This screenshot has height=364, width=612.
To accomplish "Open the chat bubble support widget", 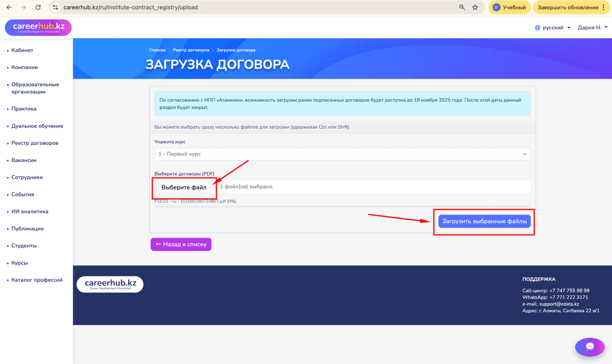I will (x=590, y=347).
